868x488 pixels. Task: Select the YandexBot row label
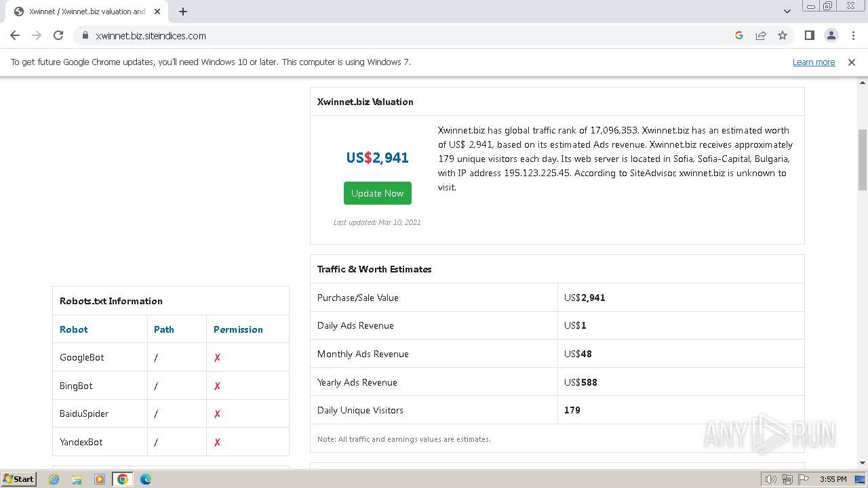[81, 442]
